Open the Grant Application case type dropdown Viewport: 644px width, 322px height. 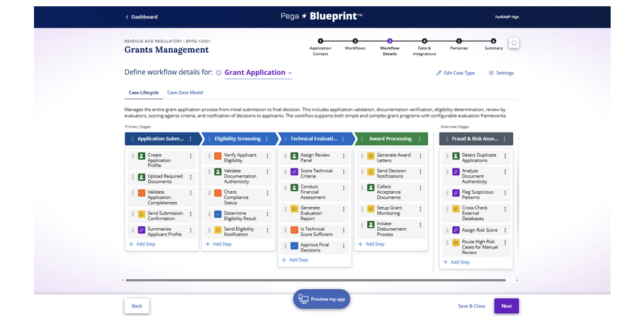tap(258, 73)
